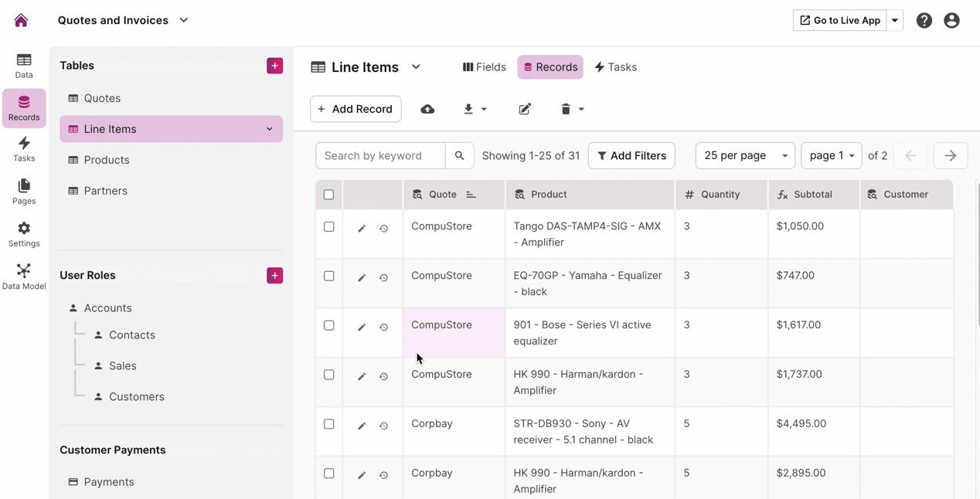Expand the Quotes and Invoices app dropdown

click(184, 21)
